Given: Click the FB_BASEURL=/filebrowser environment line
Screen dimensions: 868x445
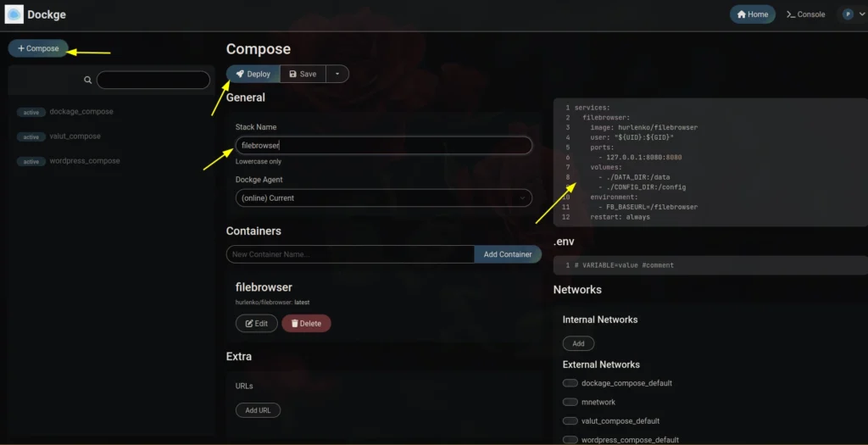Looking at the screenshot, I should click(x=648, y=207).
